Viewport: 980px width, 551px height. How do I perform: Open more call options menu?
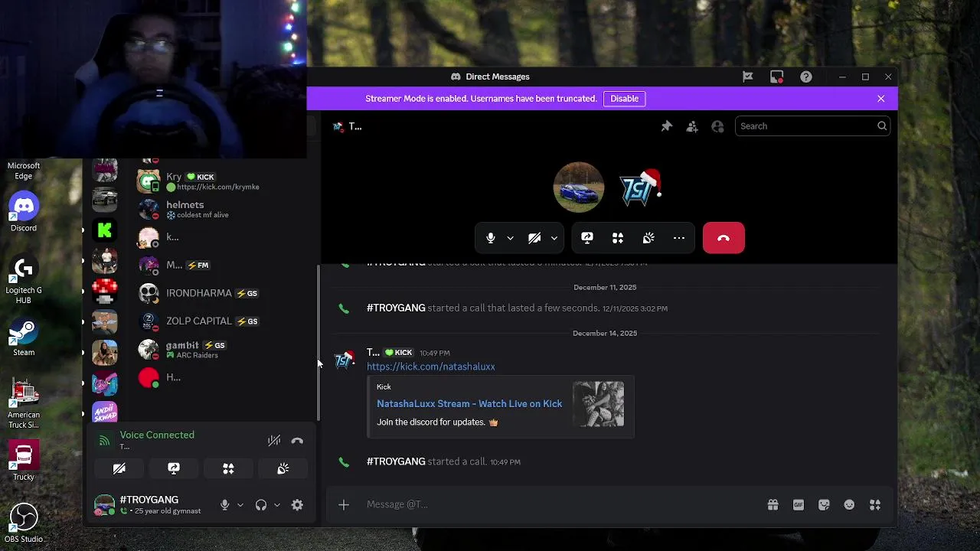click(x=679, y=238)
